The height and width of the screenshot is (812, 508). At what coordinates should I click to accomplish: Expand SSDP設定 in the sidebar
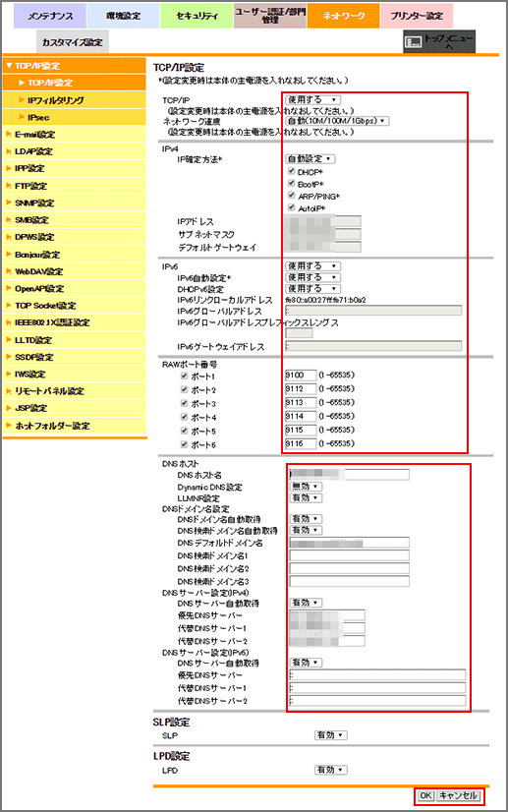pos(74,357)
